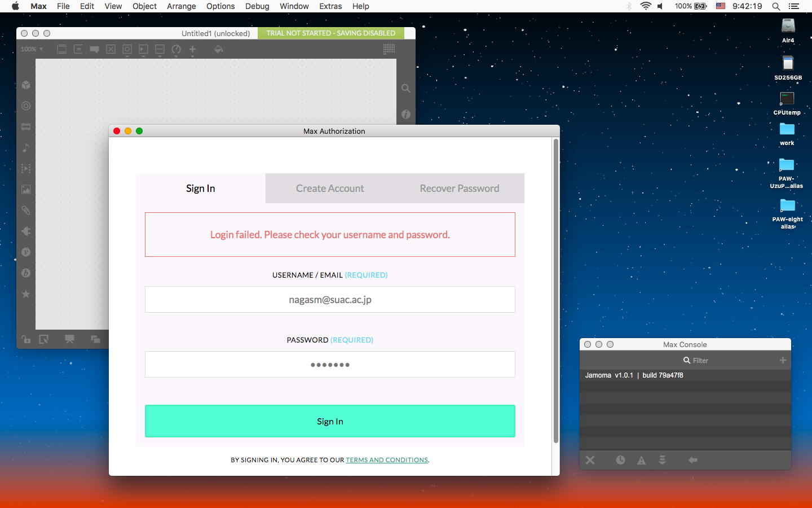This screenshot has width=812, height=508.
Task: Open the plus add-object menu in the toolbar
Action: [x=193, y=50]
